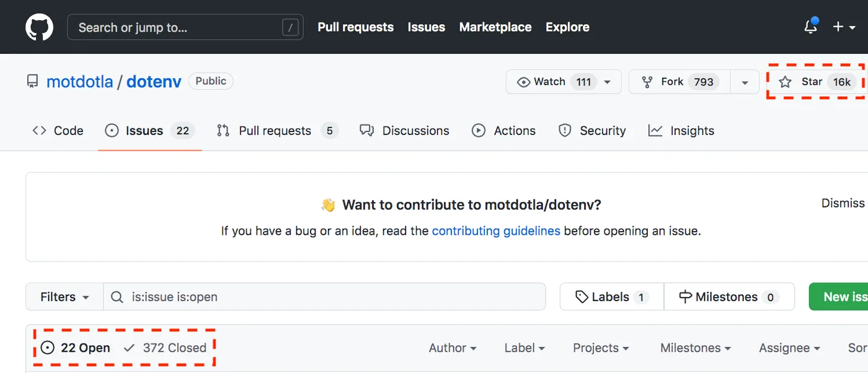
Task: Open the Actions tab
Action: pos(503,131)
